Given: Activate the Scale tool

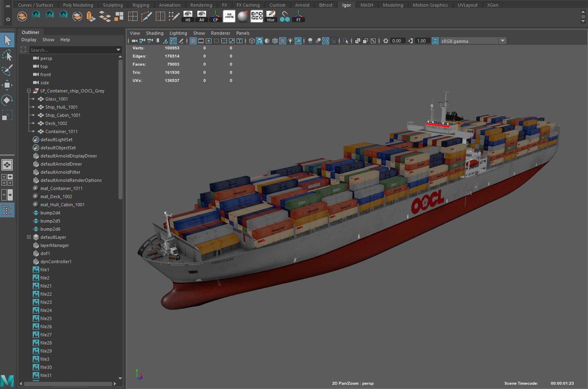Looking at the screenshot, I should tap(7, 115).
